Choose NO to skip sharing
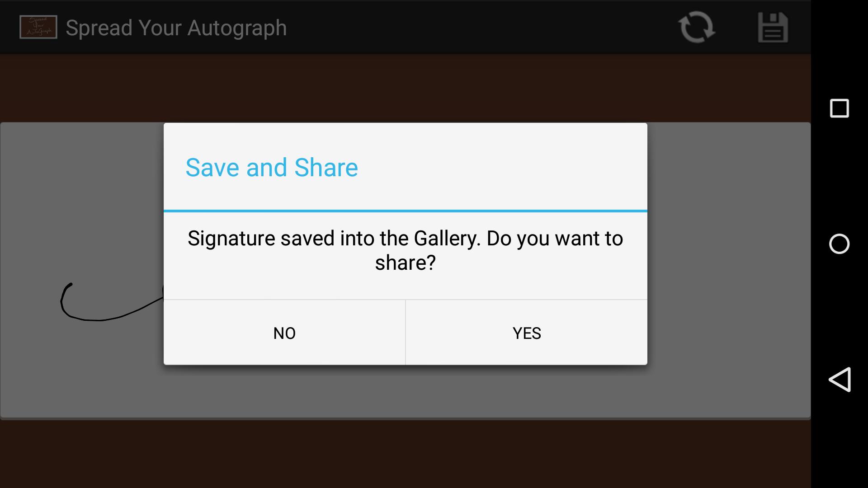This screenshot has width=868, height=488. pos(284,333)
